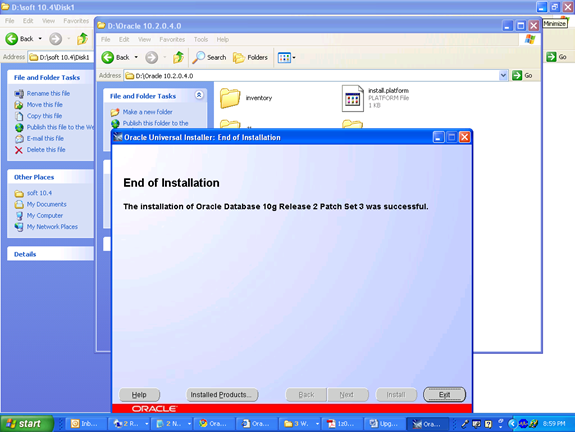Click E-mail this file in Disk1 window
The height and width of the screenshot is (433, 576).
[x=45, y=138]
